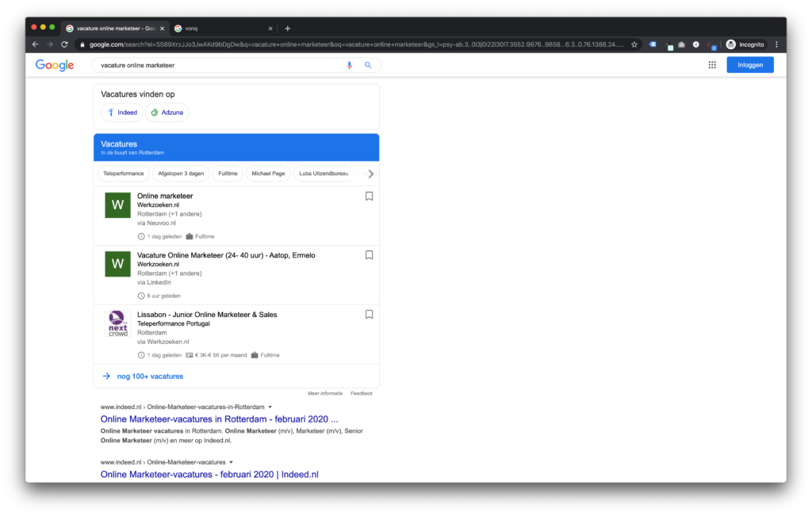Click 'via LinkedIn' text
This screenshot has width=812, height=516.
click(x=154, y=283)
